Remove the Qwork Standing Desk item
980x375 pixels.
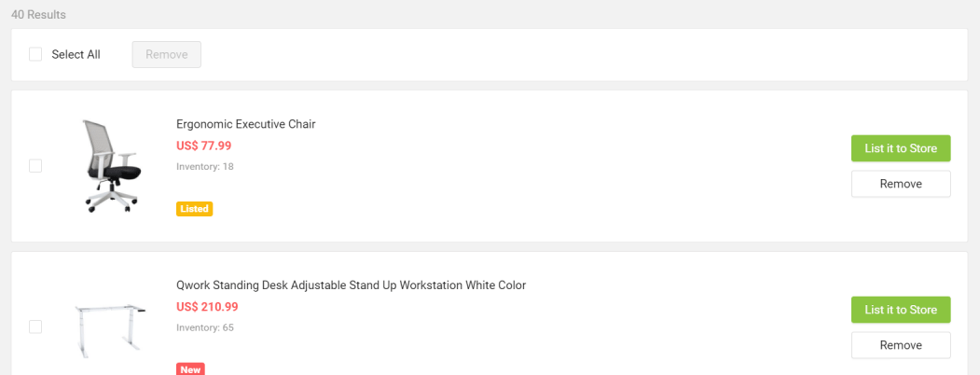coord(900,345)
